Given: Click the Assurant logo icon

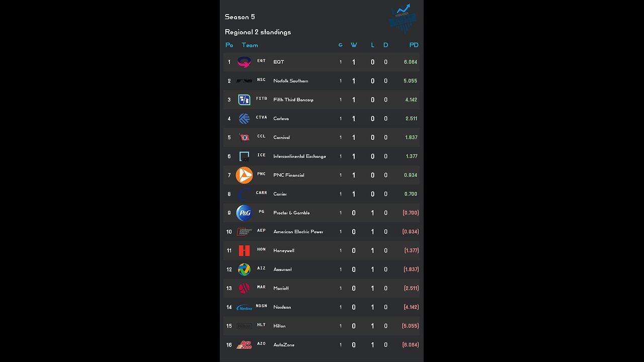Looking at the screenshot, I should (x=244, y=269).
